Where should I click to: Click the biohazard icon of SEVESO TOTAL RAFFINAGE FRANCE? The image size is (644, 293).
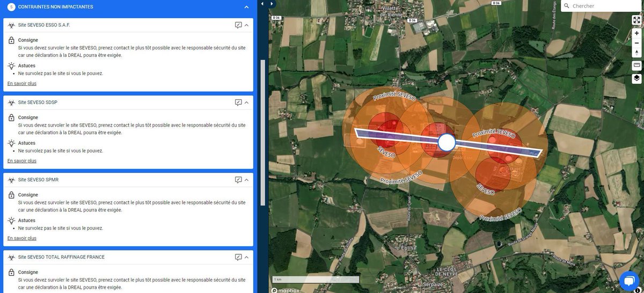pos(11,257)
